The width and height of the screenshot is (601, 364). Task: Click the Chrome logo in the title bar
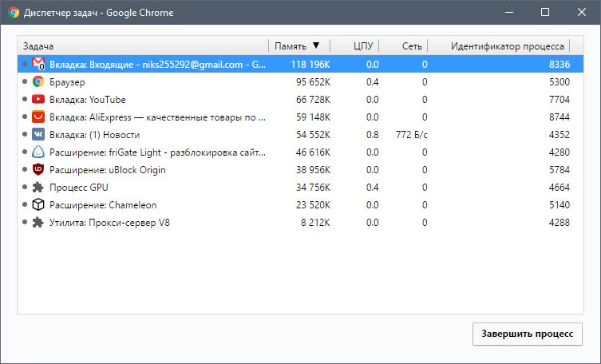click(x=14, y=12)
